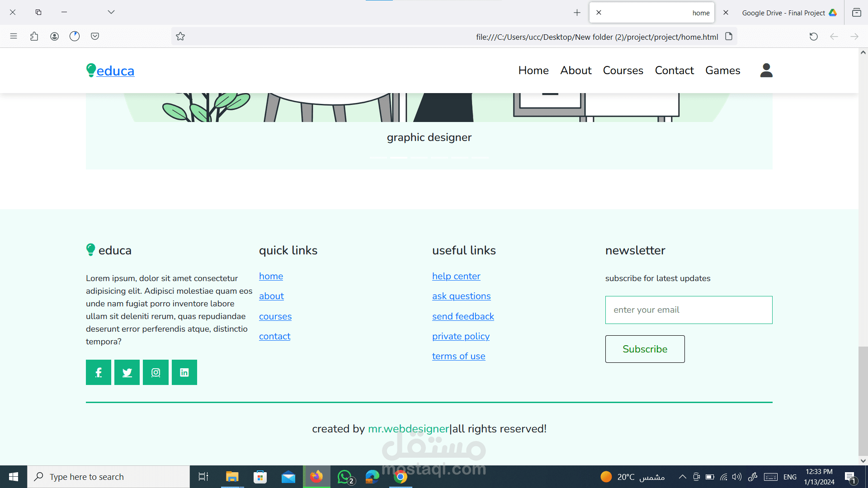
Task: Bookmark this page with star icon
Action: click(x=180, y=37)
